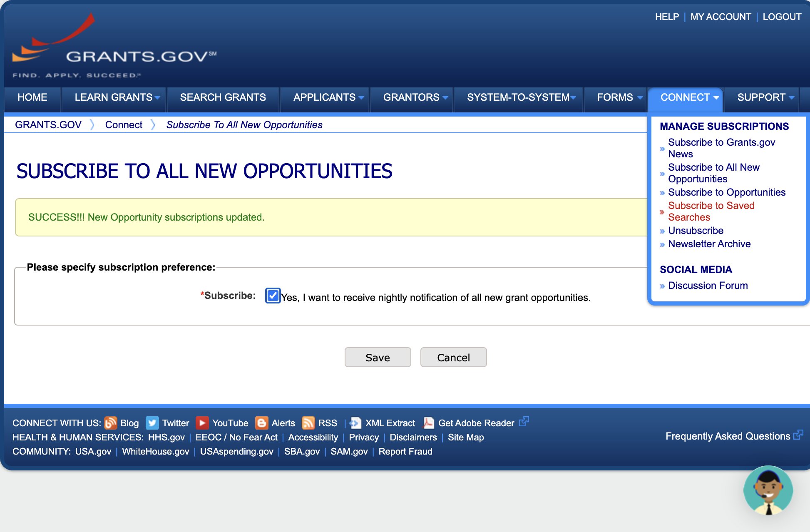Click the Twitter bird icon
This screenshot has width=810, height=532.
click(152, 423)
